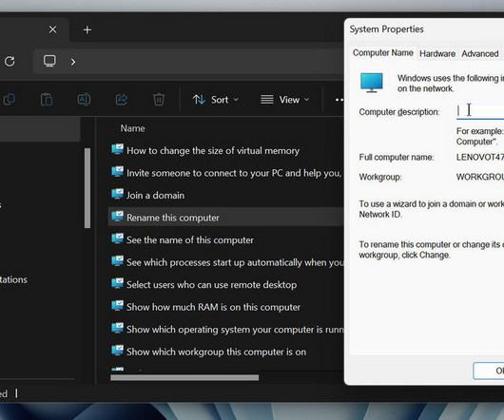
Task: Click the Copy toolbar icon
Action: pyautogui.click(x=9, y=100)
